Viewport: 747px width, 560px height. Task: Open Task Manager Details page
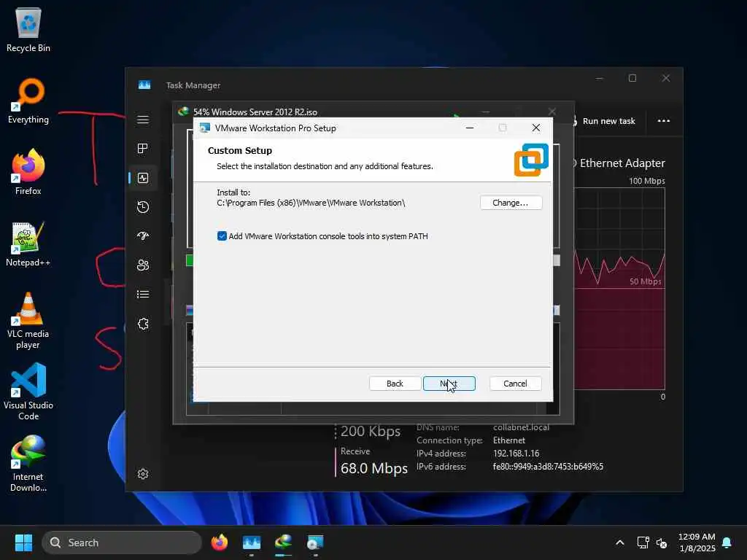143,295
